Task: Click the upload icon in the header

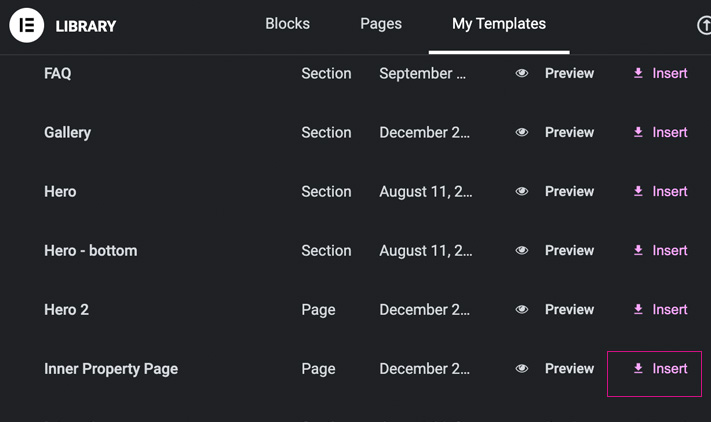Action: (704, 25)
